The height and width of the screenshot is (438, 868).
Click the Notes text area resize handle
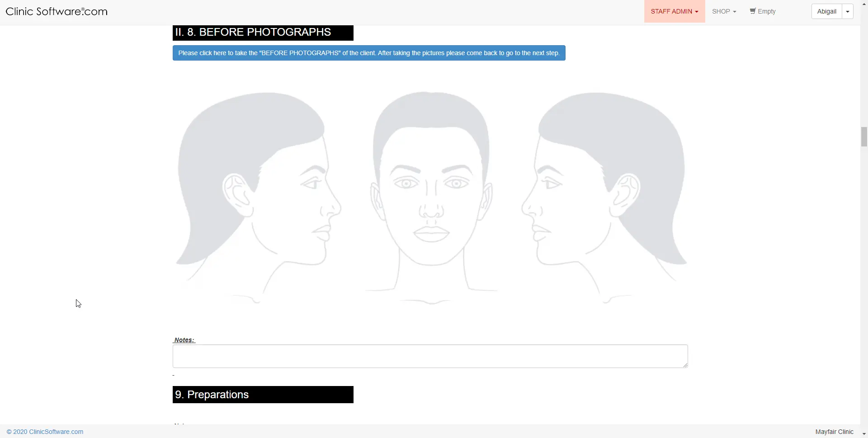685,365
